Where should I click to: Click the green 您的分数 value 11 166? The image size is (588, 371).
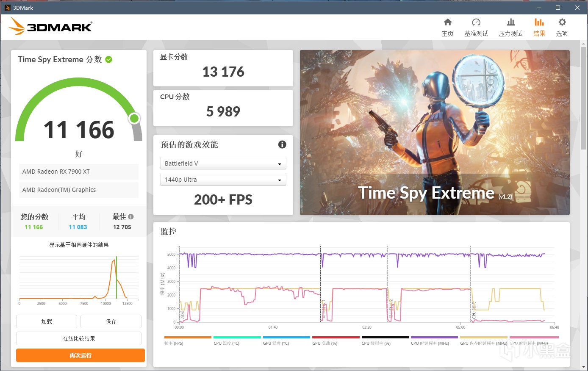(x=34, y=227)
